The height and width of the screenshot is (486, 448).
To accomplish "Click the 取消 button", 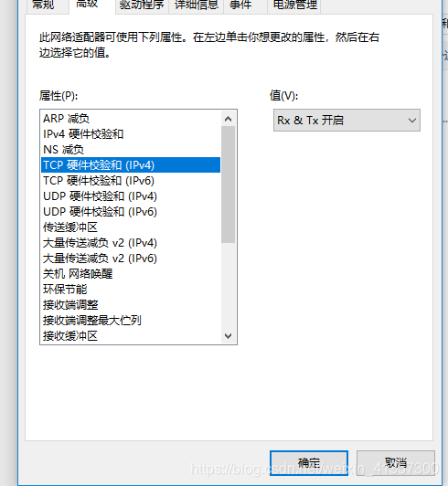I will click(x=396, y=463).
